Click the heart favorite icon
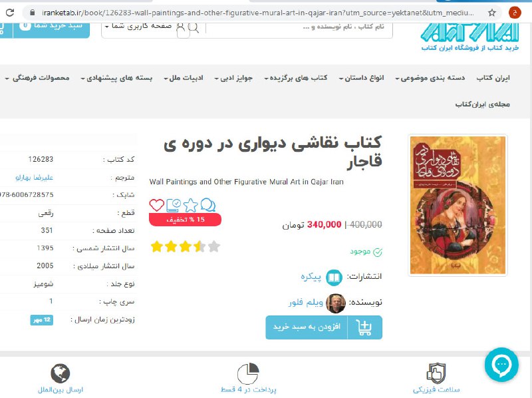532x398 pixels. tap(156, 205)
